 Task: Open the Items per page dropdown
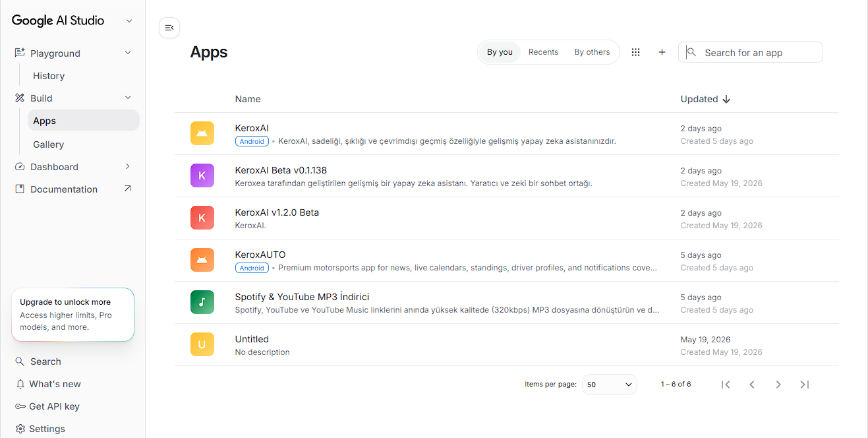point(610,385)
